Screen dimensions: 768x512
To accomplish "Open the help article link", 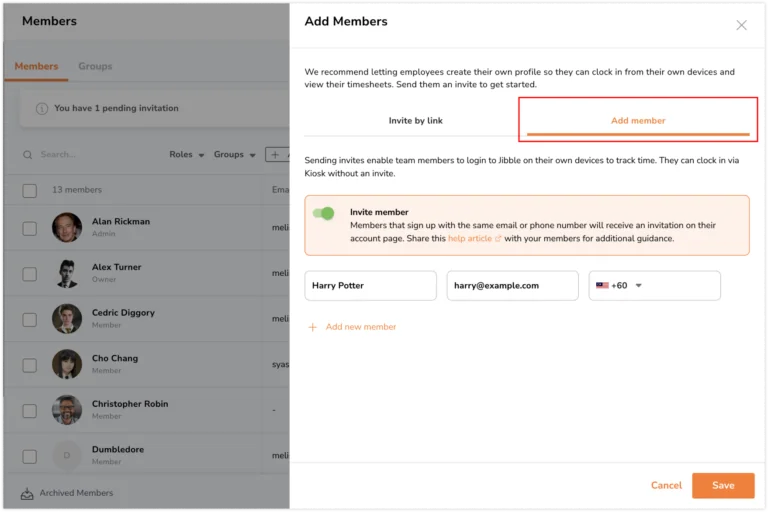I will pyautogui.click(x=470, y=239).
